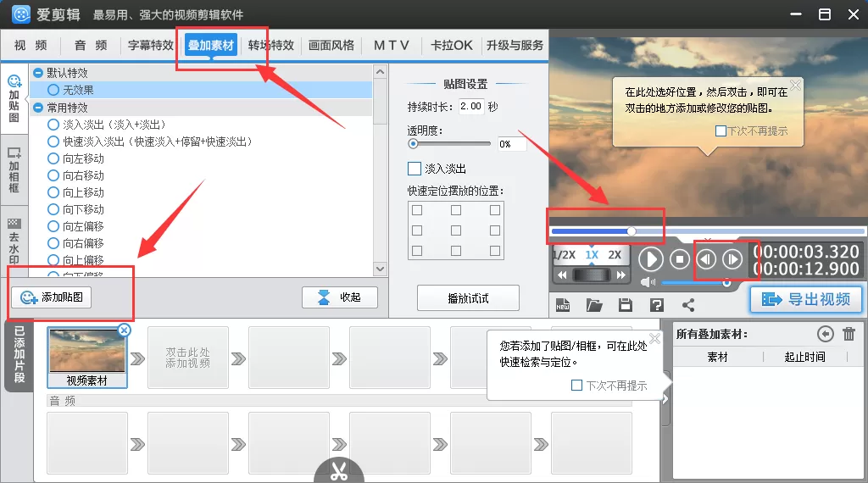Screen dimensions: 868x483
Task: Collapse the 默认特效 group
Action: click(38, 73)
